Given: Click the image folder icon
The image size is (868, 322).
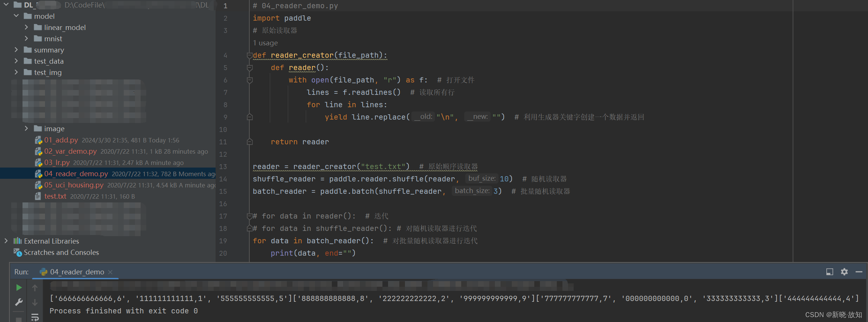Looking at the screenshot, I should 37,128.
